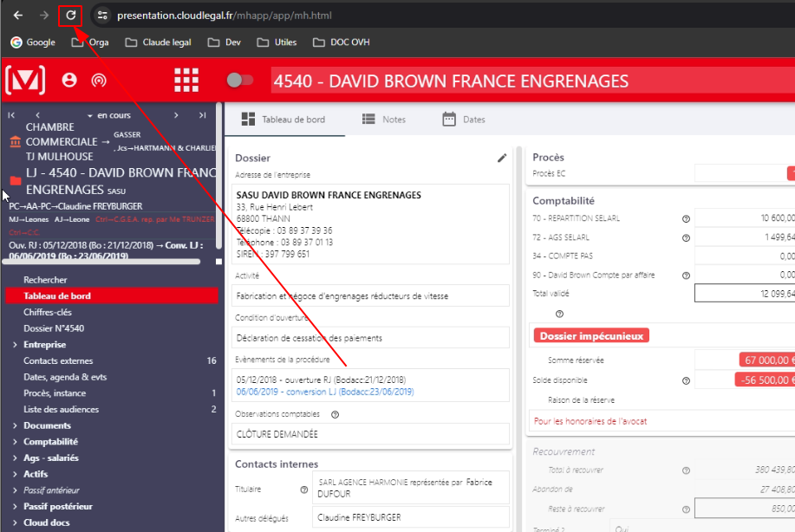Open the Orga bookmarks folder
Viewport: 795px width, 532px height.
click(x=90, y=42)
